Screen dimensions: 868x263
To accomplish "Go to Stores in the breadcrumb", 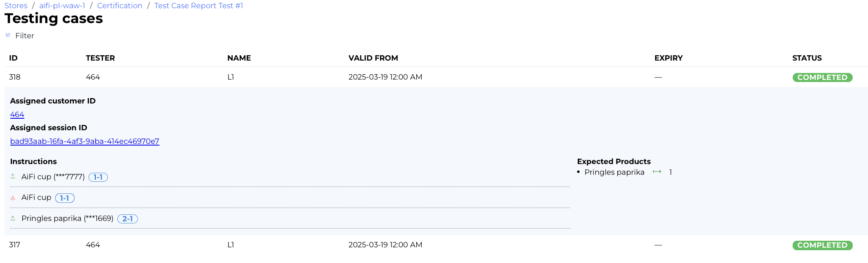I will click(16, 6).
